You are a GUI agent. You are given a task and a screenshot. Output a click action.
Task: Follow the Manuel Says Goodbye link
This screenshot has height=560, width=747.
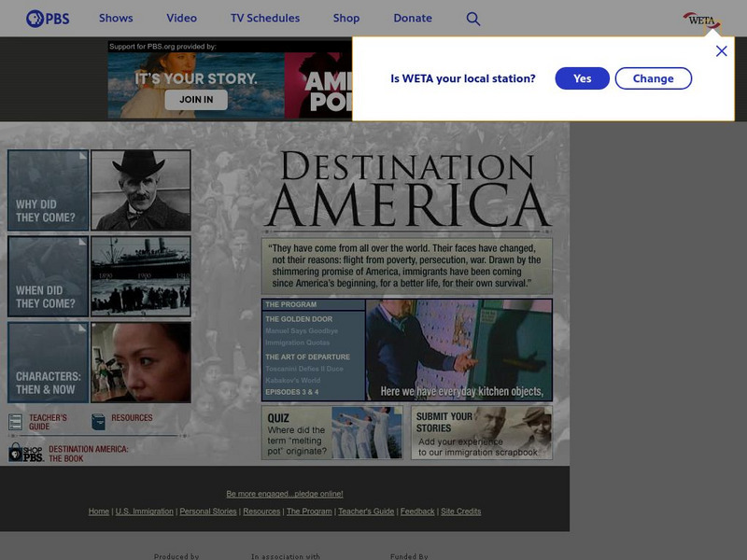pyautogui.click(x=302, y=331)
